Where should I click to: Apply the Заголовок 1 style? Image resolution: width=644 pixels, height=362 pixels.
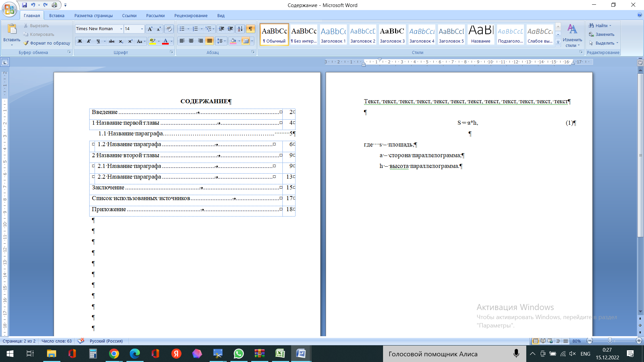pyautogui.click(x=333, y=34)
